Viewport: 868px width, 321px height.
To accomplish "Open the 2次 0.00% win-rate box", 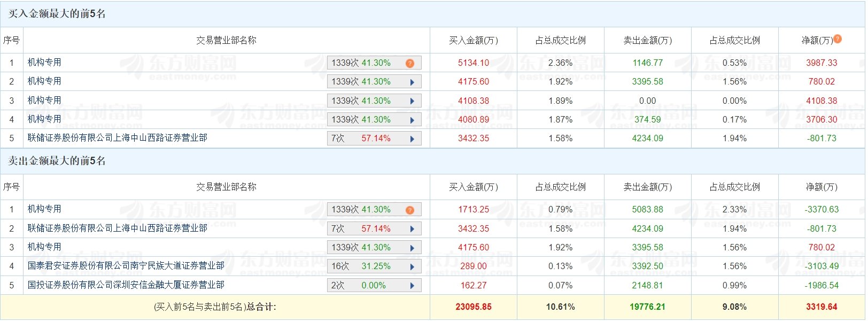I will (x=374, y=286).
